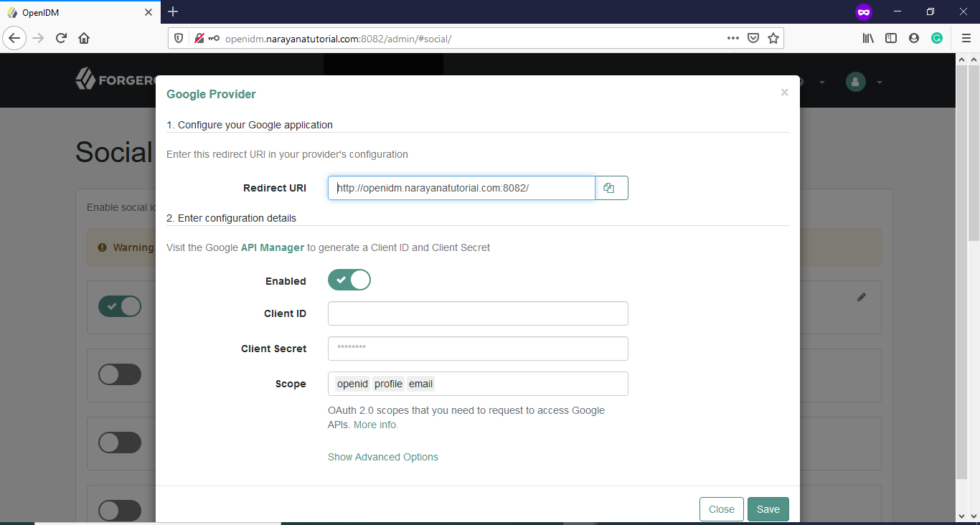980x525 pixels.
Task: Click the Warning alert text
Action: [133, 247]
